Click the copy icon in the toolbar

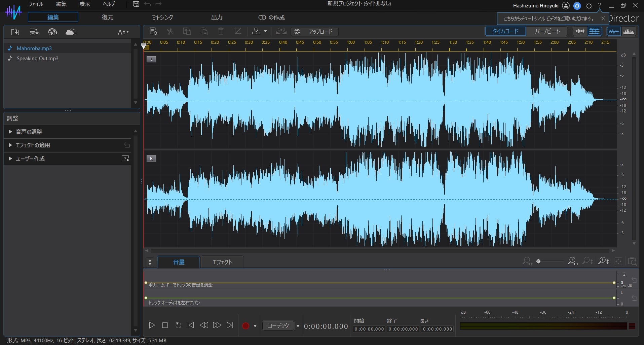tap(187, 31)
